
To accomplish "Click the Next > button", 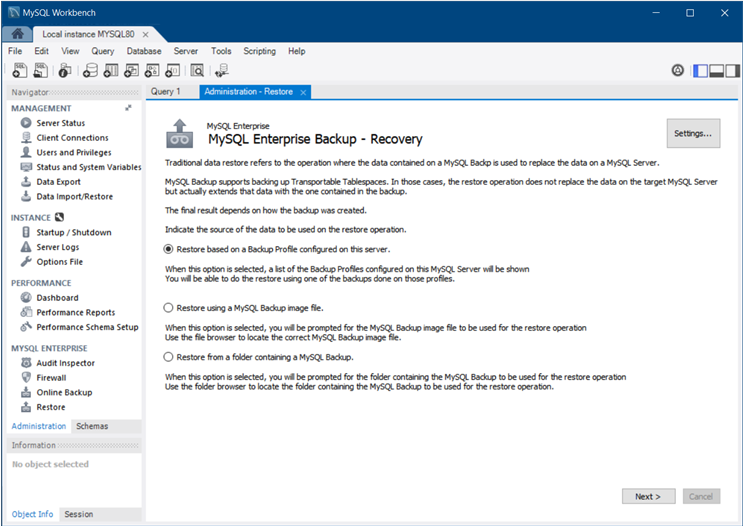I will pyautogui.click(x=647, y=496).
